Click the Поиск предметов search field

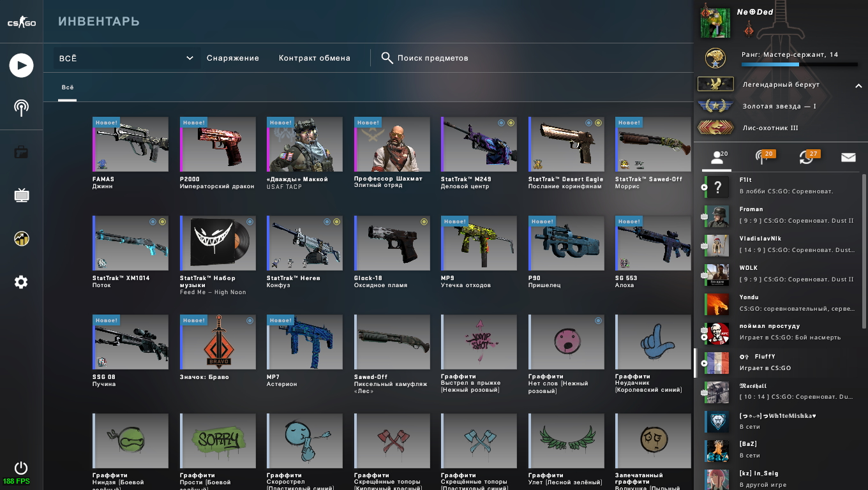point(433,58)
